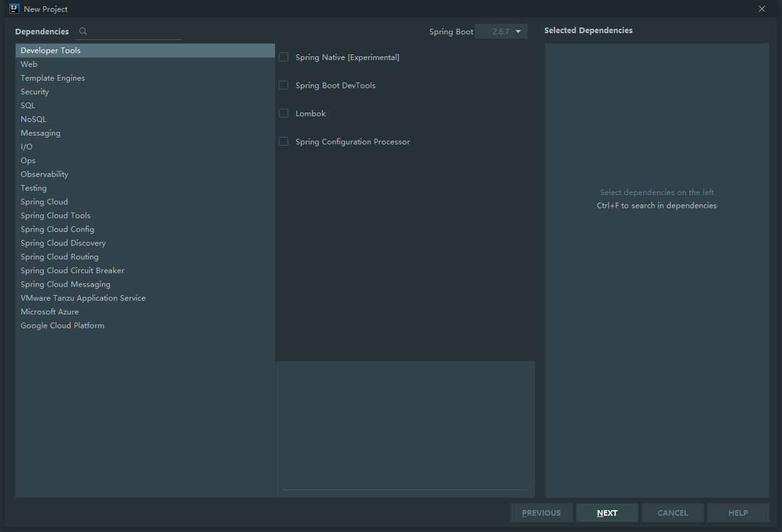Click the Lombok dependency label
The image size is (782, 532).
point(311,113)
